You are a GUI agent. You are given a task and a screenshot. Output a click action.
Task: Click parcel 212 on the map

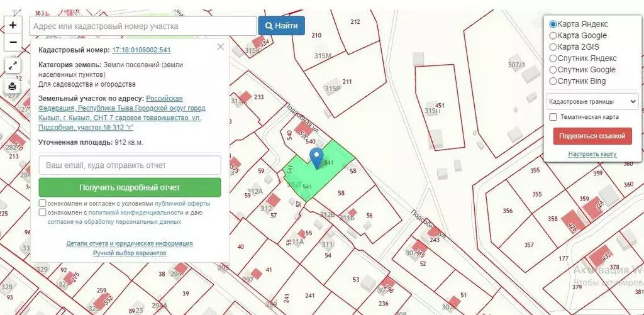(x=355, y=21)
